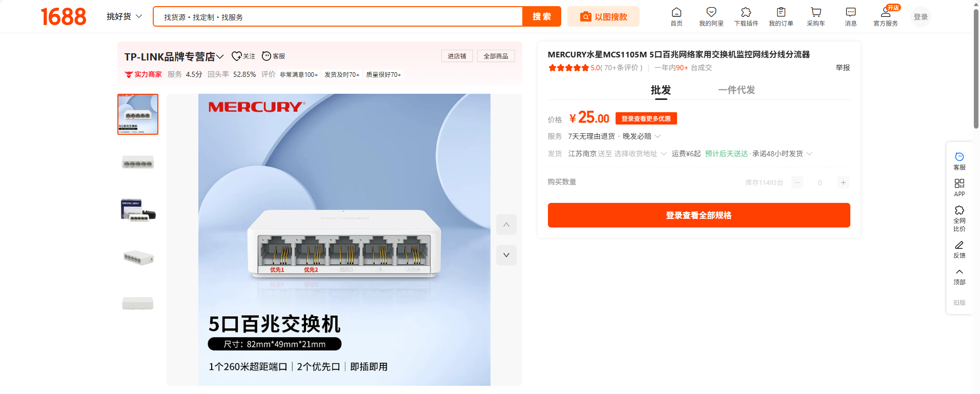The height and width of the screenshot is (394, 980).
Task: Click the five-star rating
Action: tap(568, 68)
